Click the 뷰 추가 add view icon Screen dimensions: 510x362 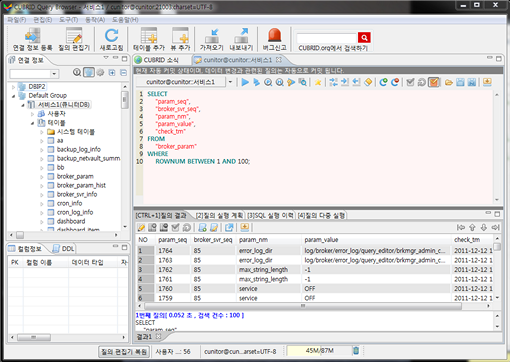pos(180,36)
